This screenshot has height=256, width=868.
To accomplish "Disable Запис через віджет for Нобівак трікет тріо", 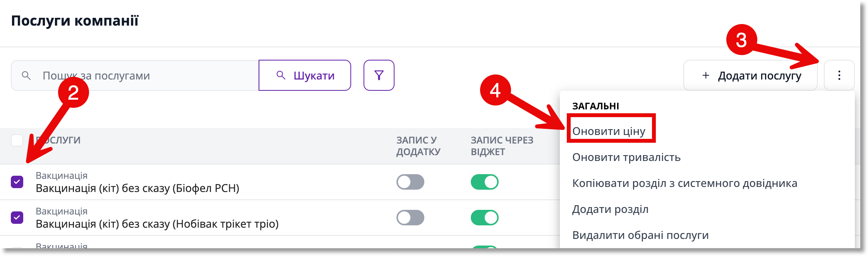I will point(484,218).
